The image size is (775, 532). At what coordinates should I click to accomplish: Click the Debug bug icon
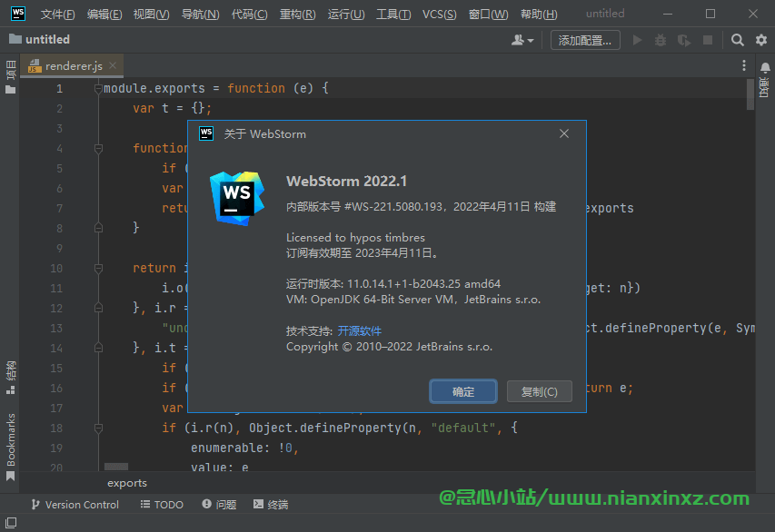(x=661, y=40)
